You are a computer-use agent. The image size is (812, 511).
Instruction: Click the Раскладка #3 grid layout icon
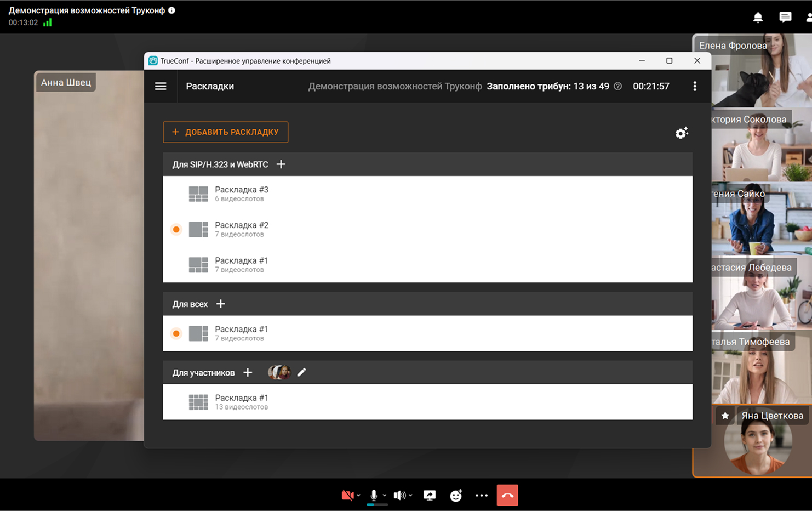pos(198,194)
